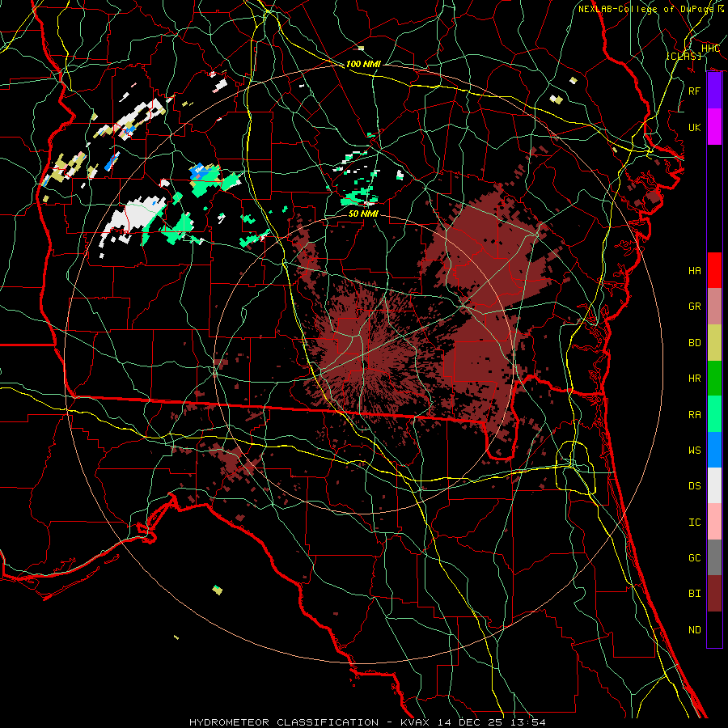Click the GC gray legend swatch

point(714,557)
